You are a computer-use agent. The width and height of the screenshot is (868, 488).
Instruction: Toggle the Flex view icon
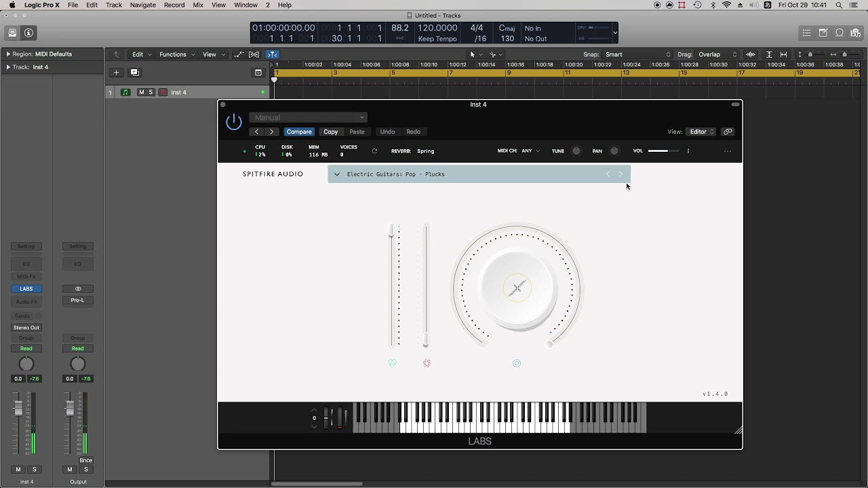(x=254, y=54)
